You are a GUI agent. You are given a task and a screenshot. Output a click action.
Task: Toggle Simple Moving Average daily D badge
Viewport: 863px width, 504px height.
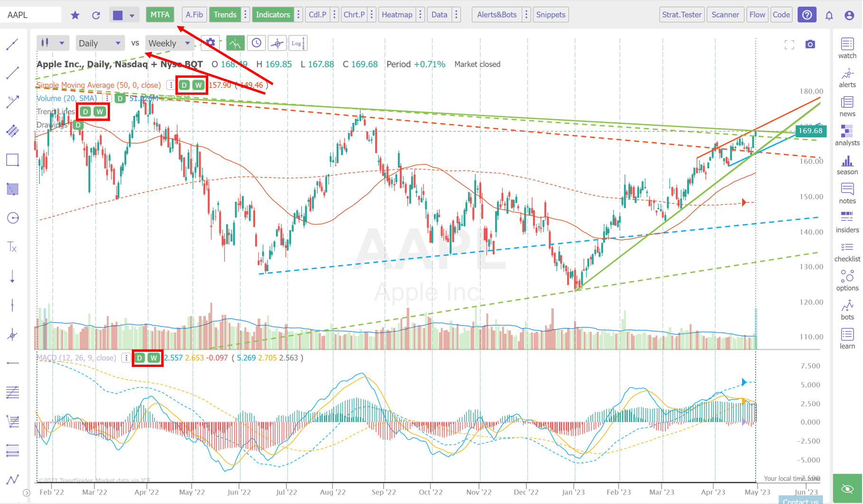(x=184, y=85)
